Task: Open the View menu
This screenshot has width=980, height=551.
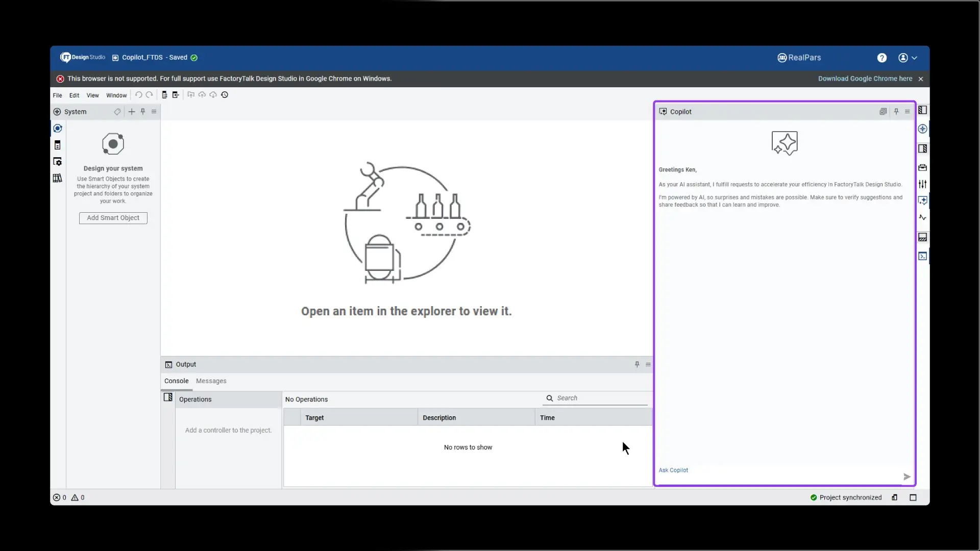Action: 92,95
